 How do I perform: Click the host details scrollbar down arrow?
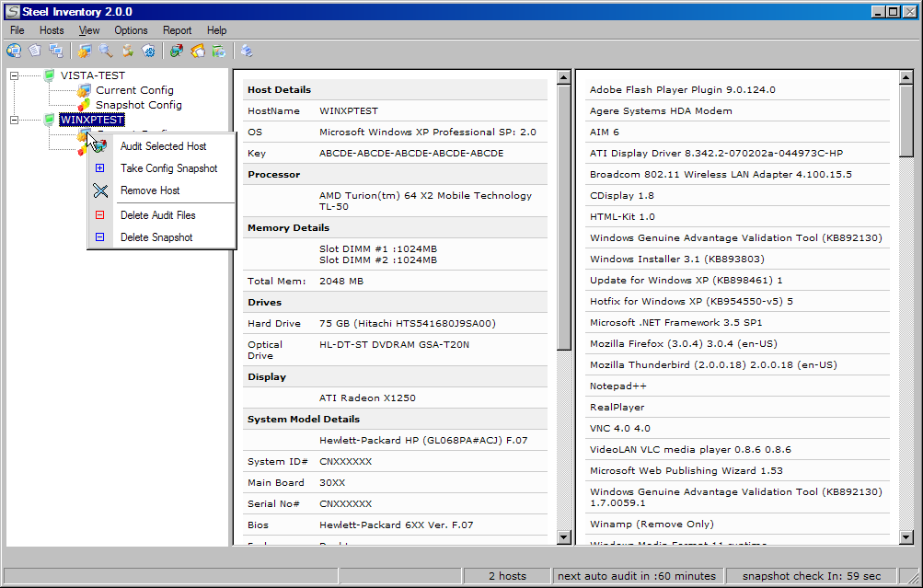click(x=564, y=537)
